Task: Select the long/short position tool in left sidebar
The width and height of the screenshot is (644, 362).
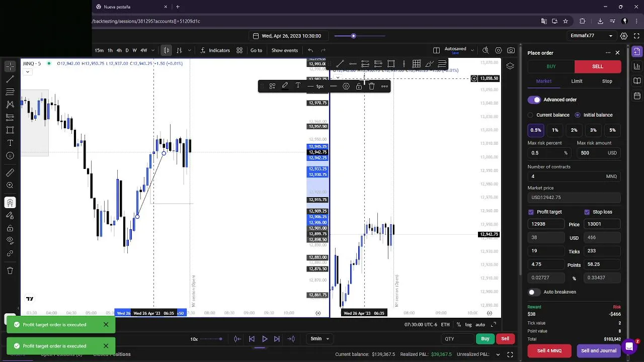Action: tap(10, 117)
